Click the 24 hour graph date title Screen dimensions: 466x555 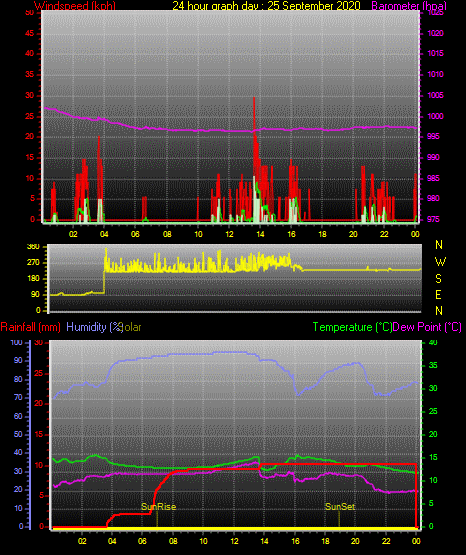click(266, 6)
